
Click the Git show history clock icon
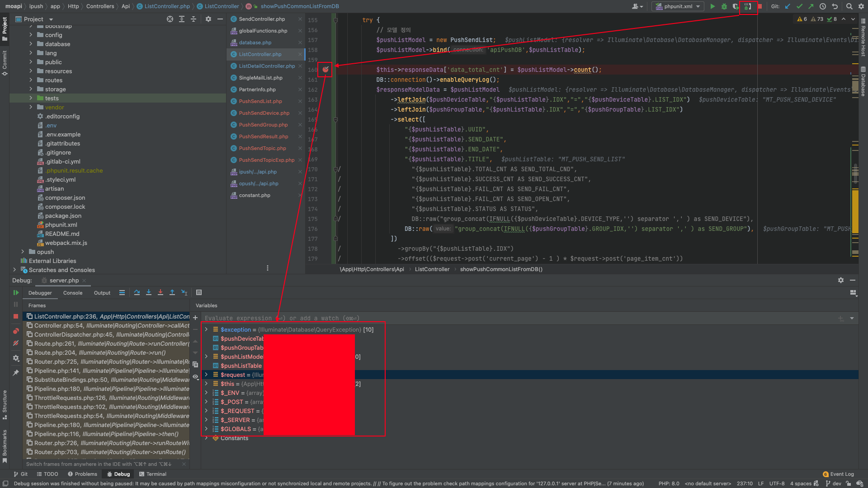(x=823, y=6)
